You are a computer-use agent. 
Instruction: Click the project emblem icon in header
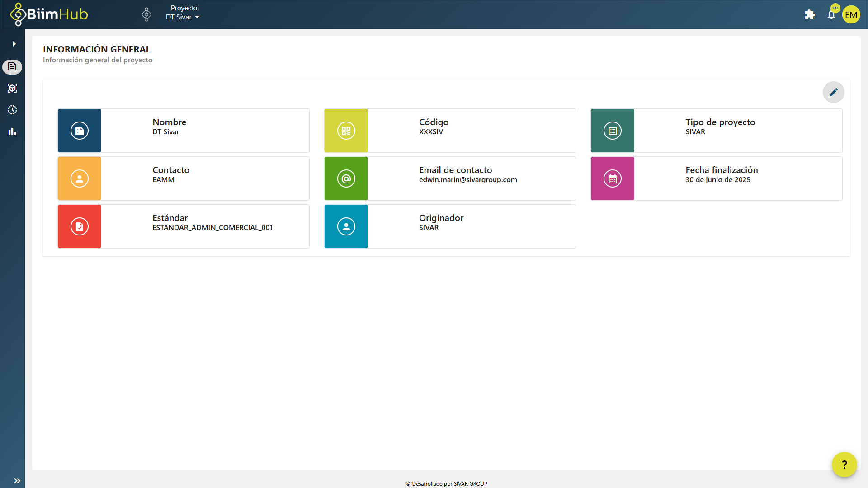[x=146, y=14]
